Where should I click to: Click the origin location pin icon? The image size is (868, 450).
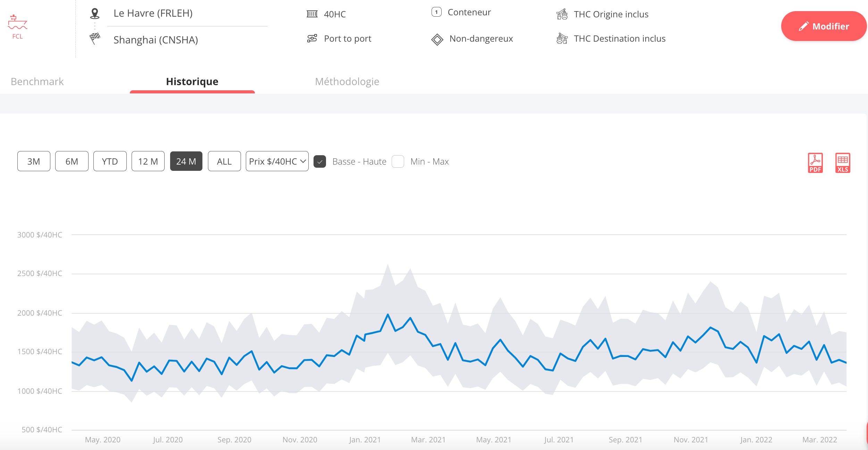coord(95,14)
